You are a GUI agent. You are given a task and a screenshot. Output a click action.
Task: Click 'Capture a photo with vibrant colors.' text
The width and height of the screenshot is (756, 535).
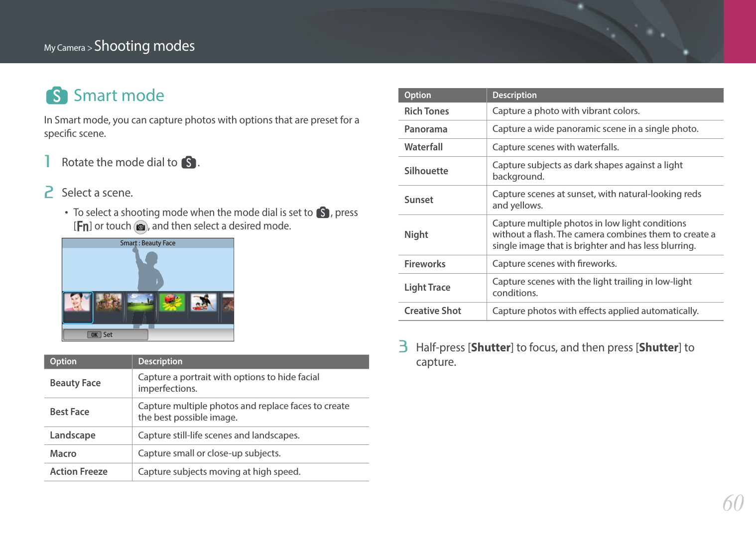coord(566,111)
